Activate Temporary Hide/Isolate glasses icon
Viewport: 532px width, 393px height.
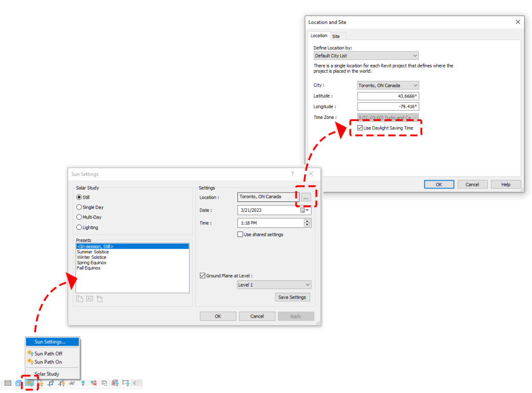[x=72, y=383]
